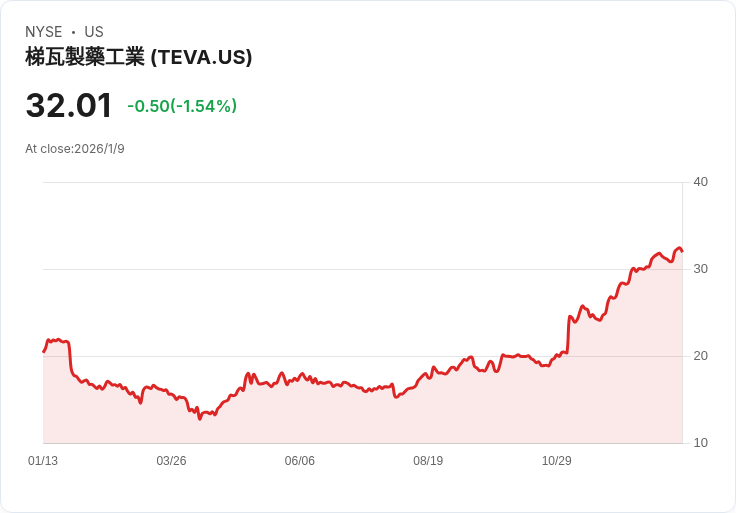Click the 01/13 date axis label
This screenshot has height=513, width=736.
point(43,461)
